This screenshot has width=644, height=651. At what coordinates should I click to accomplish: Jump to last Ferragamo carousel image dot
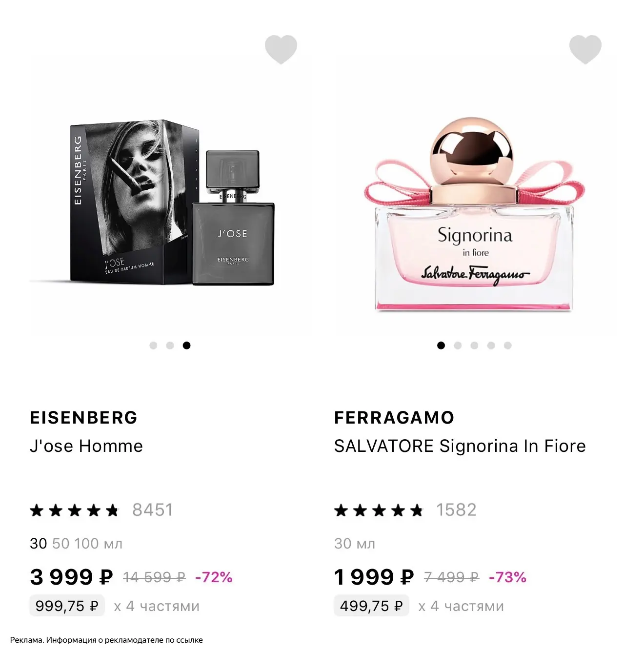(507, 346)
